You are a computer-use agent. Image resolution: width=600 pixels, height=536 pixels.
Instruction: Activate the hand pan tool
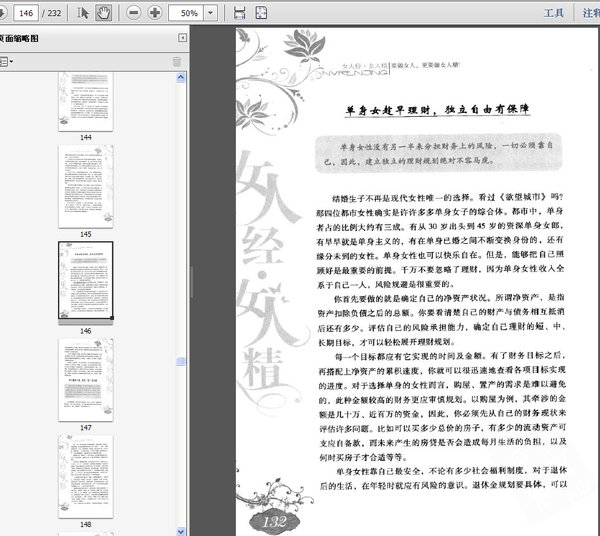coord(103,13)
